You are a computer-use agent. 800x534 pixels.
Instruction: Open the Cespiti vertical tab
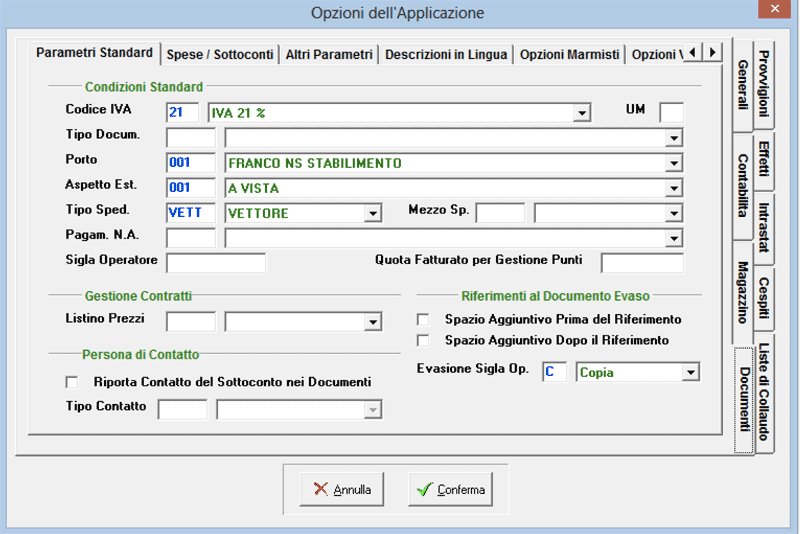coord(764,298)
